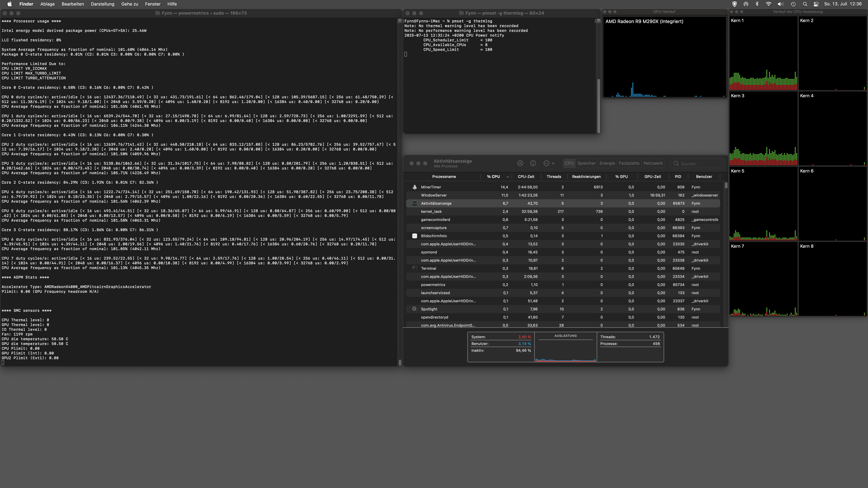This screenshot has width=868, height=488.
Task: Click the Spotlight magnifier in menu bar
Action: [x=805, y=4]
